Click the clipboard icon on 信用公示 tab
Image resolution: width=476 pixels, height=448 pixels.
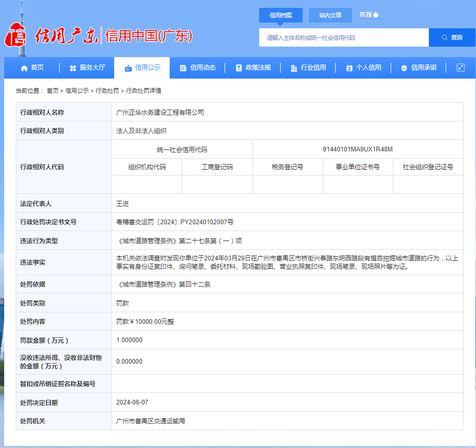click(128, 68)
